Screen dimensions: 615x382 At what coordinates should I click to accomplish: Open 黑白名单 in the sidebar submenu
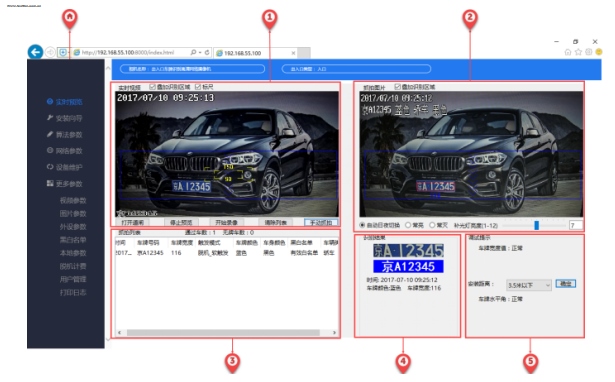coord(73,240)
